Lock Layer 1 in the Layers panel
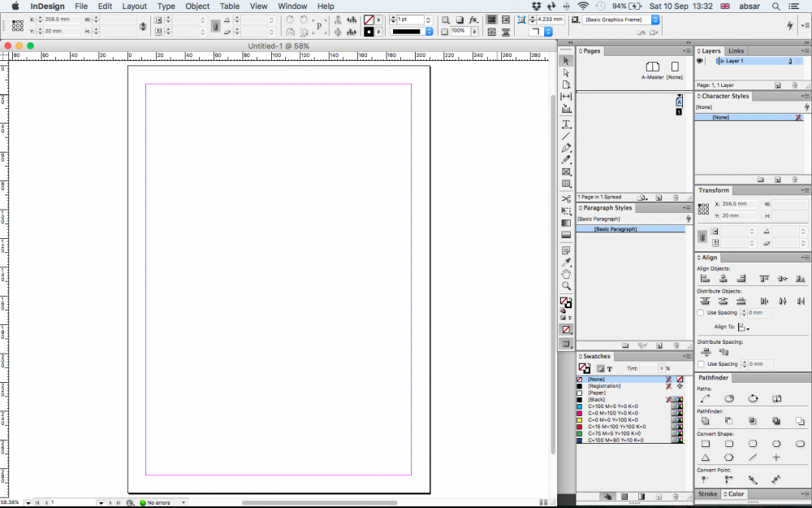 [x=706, y=61]
